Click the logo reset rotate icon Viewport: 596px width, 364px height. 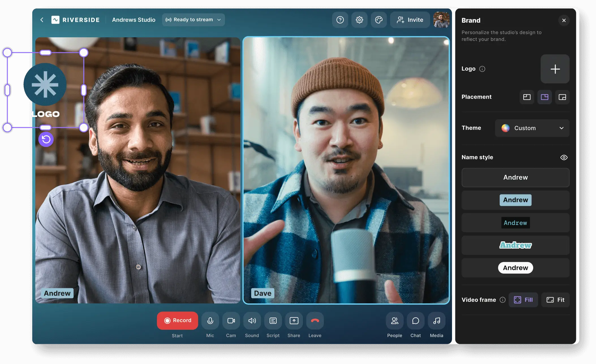click(46, 139)
